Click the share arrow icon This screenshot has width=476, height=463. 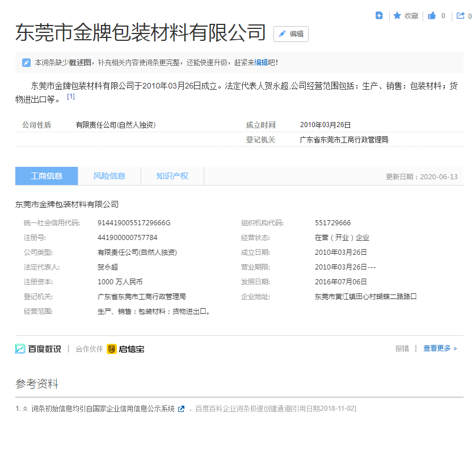click(x=461, y=16)
